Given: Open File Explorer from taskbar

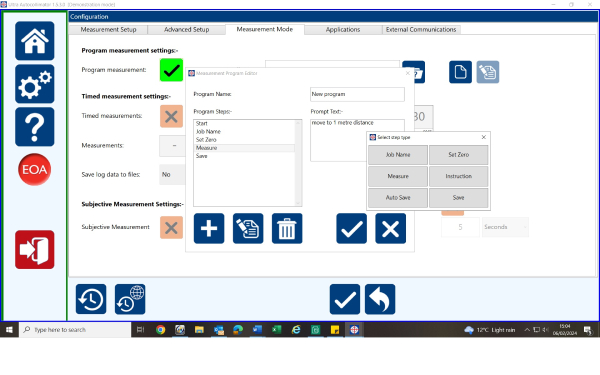Looking at the screenshot, I should 199,329.
